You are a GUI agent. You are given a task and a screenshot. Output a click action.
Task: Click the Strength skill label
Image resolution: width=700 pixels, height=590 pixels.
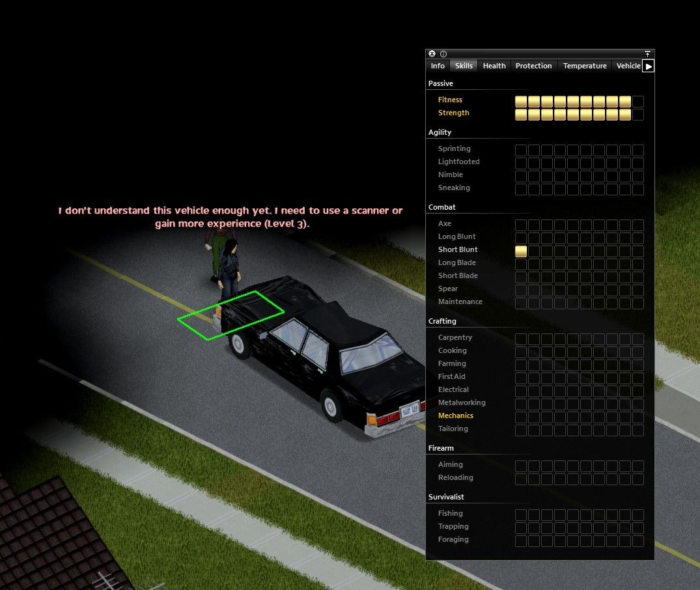pos(454,113)
